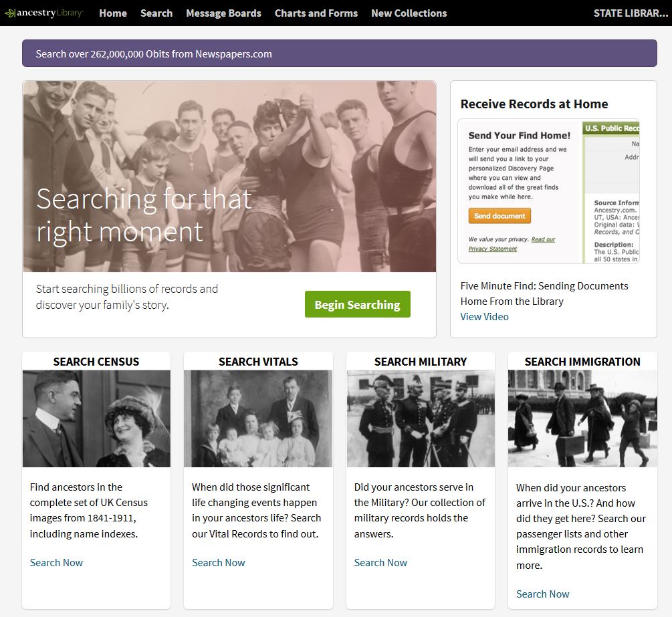Open Charts and Forms page
672x617 pixels.
316,13
